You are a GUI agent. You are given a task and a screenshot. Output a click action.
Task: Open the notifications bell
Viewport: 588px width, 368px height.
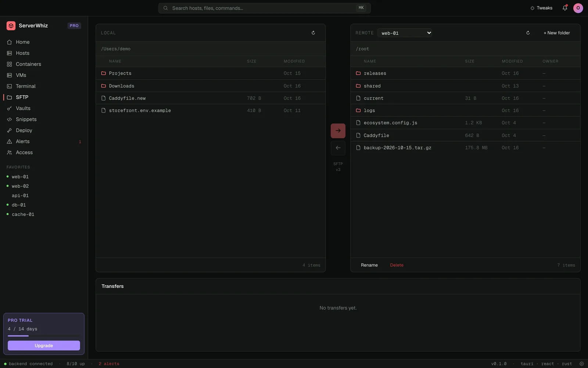(x=565, y=8)
